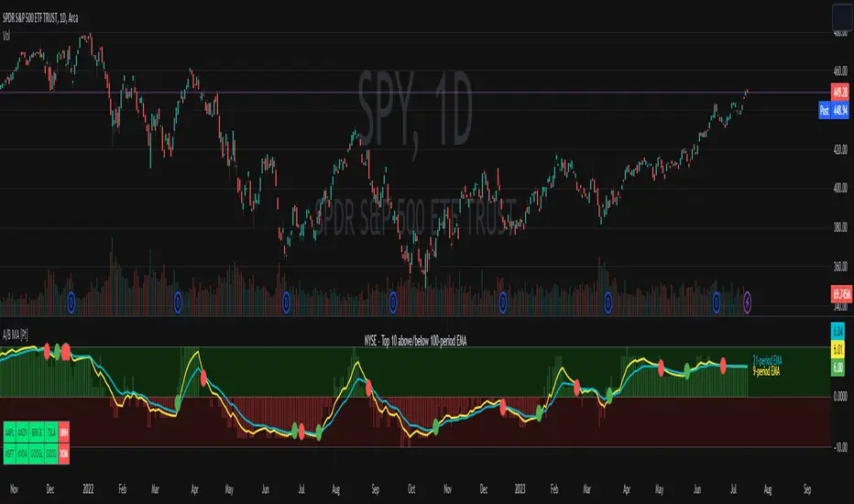854x504 pixels.
Task: Click the green signal dot of late October 2022
Action: coord(436,427)
